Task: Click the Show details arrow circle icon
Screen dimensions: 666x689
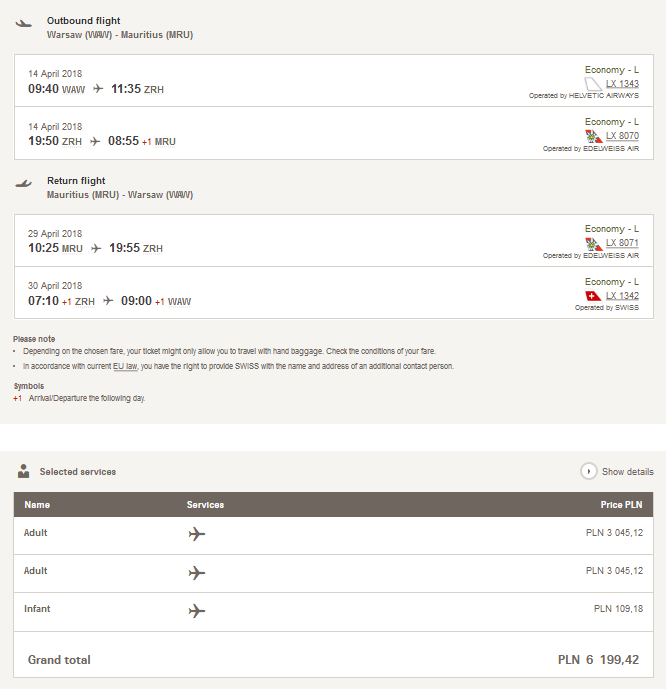Action: click(589, 471)
